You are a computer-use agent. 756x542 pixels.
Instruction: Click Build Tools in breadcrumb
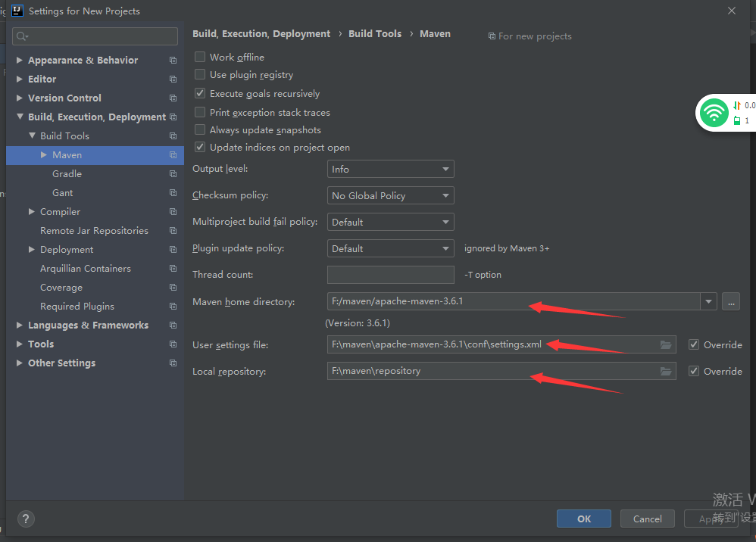pyautogui.click(x=375, y=34)
